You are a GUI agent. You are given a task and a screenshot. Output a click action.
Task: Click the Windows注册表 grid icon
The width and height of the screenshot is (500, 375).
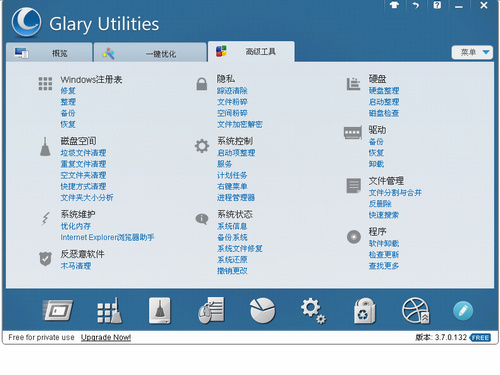coord(45,84)
